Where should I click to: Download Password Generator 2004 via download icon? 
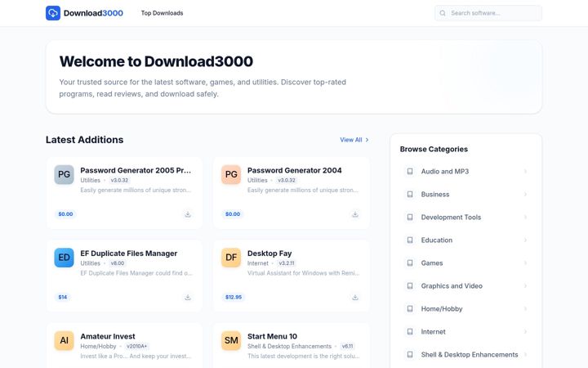pos(355,214)
